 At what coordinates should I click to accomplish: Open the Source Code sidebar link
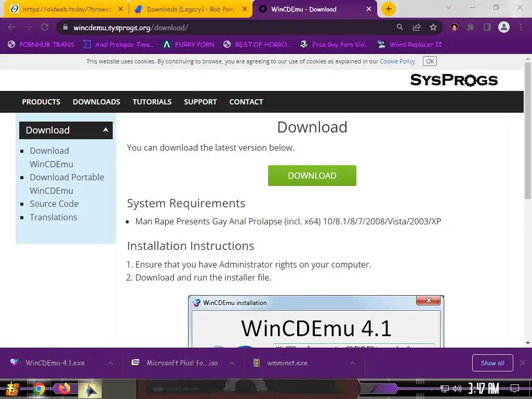(x=54, y=204)
